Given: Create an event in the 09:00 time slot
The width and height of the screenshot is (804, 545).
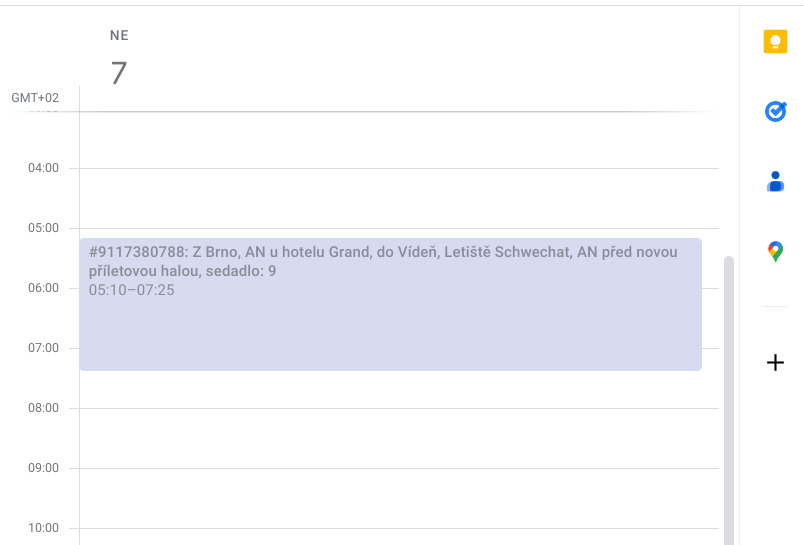Looking at the screenshot, I should [x=399, y=498].
